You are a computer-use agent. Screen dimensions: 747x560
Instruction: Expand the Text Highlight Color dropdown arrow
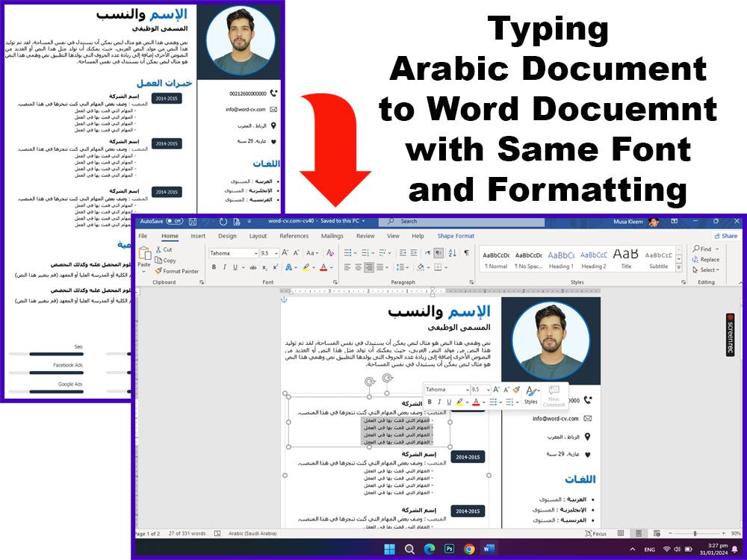[x=314, y=267]
